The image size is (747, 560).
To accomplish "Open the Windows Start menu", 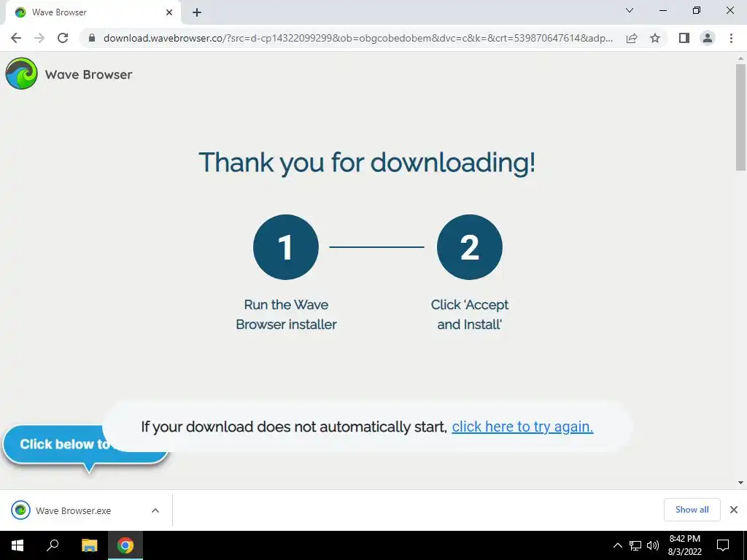I will click(18, 545).
